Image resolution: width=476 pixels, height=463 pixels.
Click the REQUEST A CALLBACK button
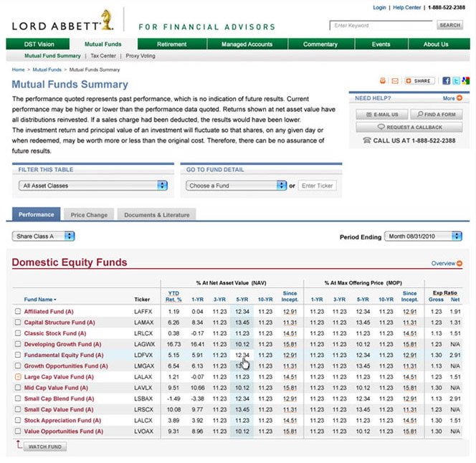409,127
